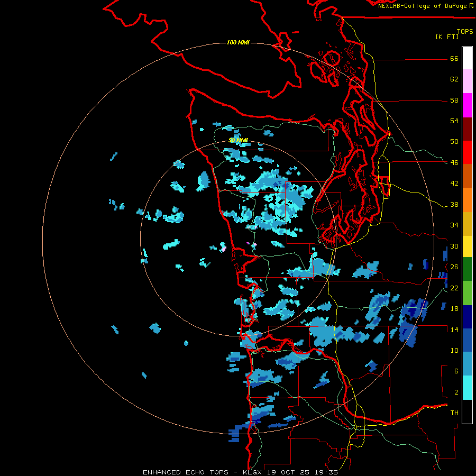The width and height of the screenshot is (476, 476).
Task: Click the black TH swatch in the legend
Action: (467, 411)
